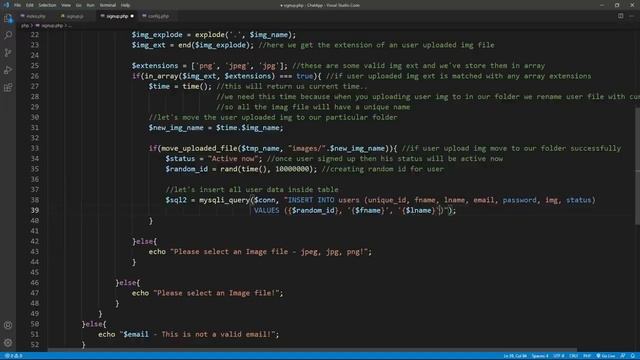The width and height of the screenshot is (640, 360).
Task: Open the Run menu
Action: (x=91, y=5)
